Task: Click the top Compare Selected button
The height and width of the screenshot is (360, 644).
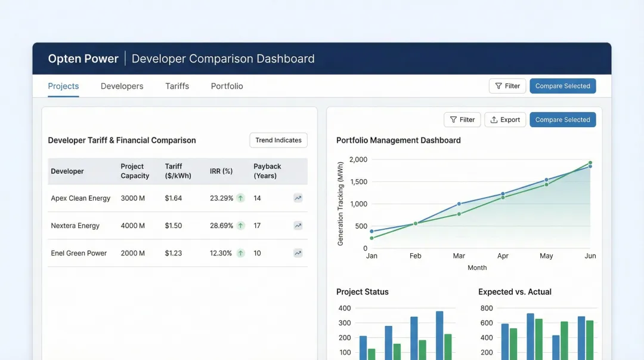Action: coord(562,85)
